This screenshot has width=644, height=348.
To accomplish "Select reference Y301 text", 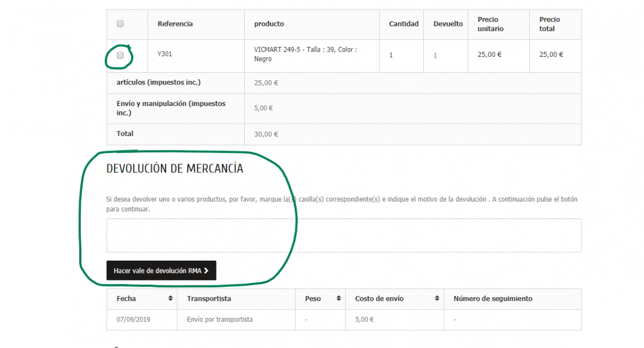I will tap(165, 54).
